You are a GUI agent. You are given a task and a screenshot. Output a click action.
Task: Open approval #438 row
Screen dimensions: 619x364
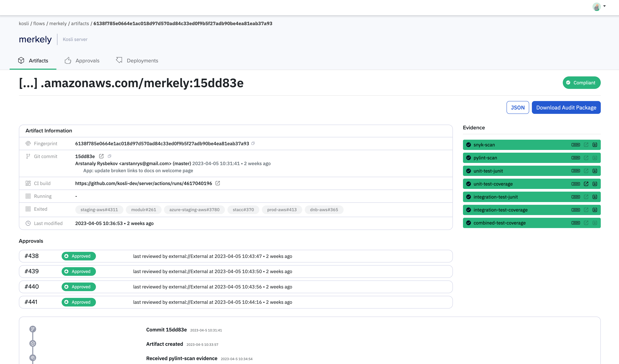click(236, 256)
